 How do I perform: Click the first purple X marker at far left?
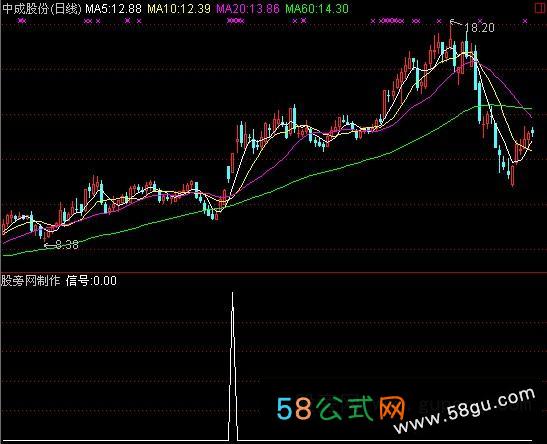pyautogui.click(x=22, y=21)
